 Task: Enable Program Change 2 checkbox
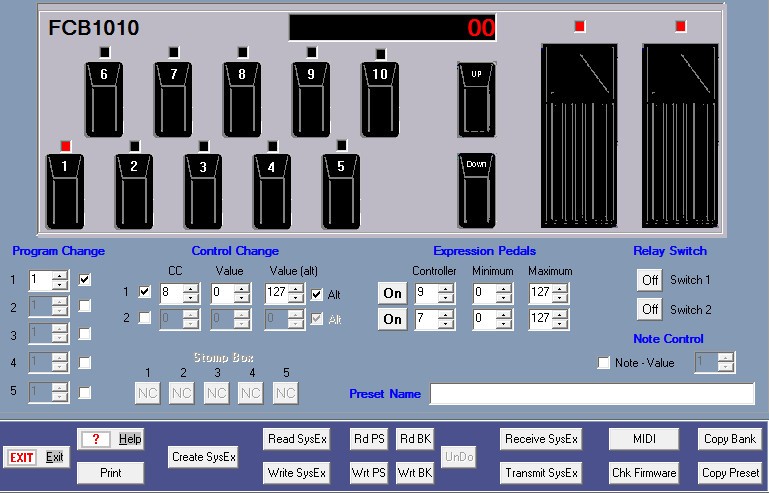coord(85,306)
